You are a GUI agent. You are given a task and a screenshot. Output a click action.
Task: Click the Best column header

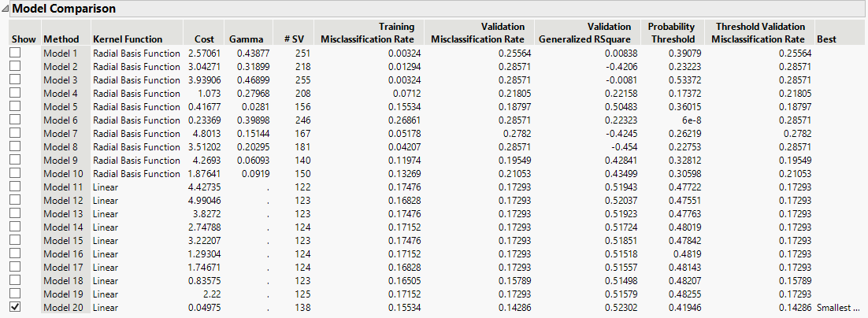pyautogui.click(x=827, y=39)
